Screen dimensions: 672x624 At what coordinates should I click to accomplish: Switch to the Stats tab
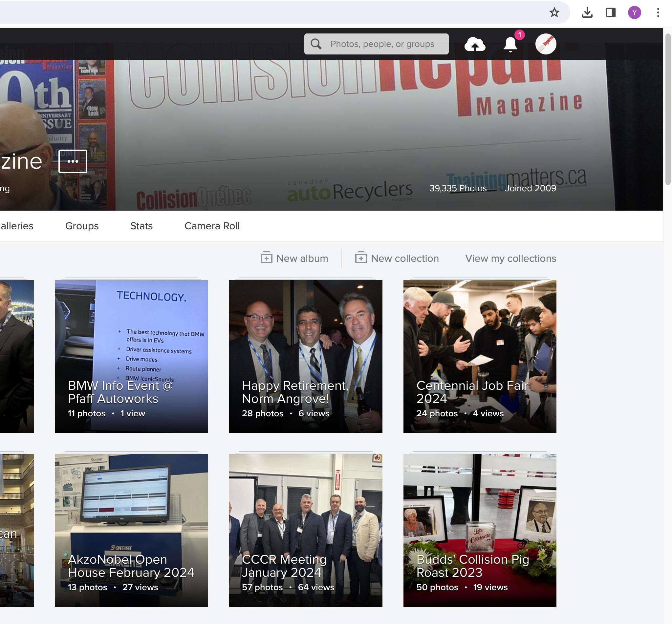(141, 226)
